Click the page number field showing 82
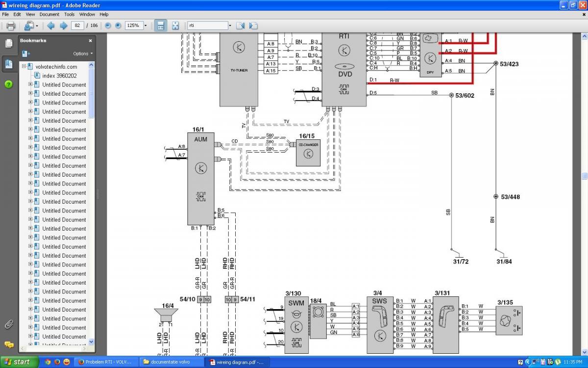The height and width of the screenshot is (368, 588). tap(77, 26)
